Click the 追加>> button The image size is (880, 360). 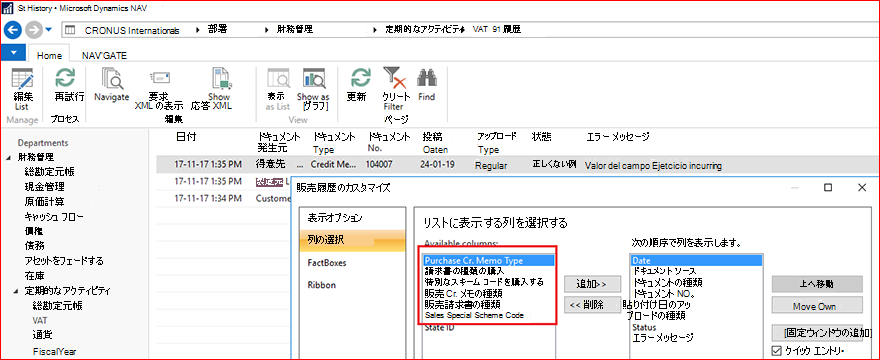(x=592, y=284)
